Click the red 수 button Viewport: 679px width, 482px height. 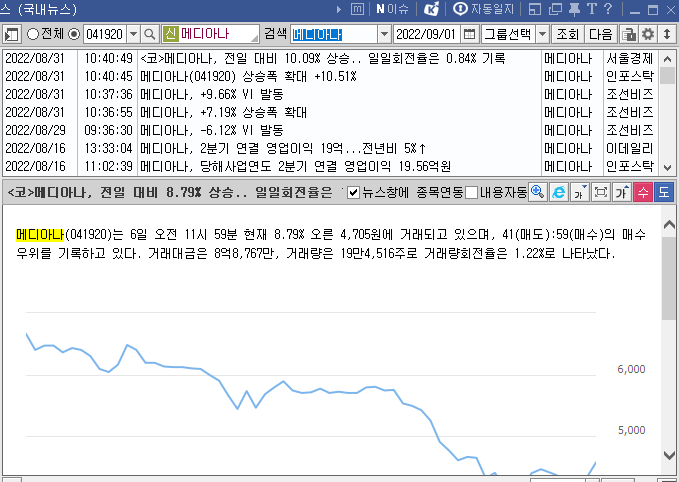click(x=643, y=192)
